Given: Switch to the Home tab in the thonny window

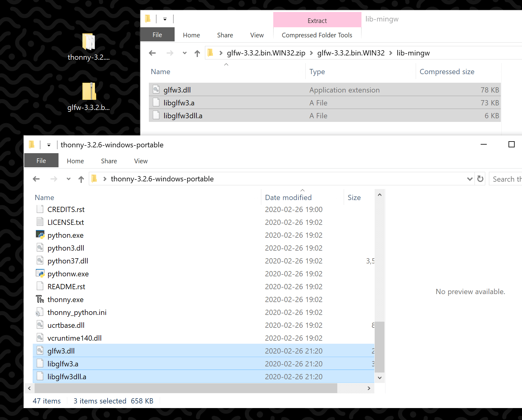Looking at the screenshot, I should (x=75, y=161).
